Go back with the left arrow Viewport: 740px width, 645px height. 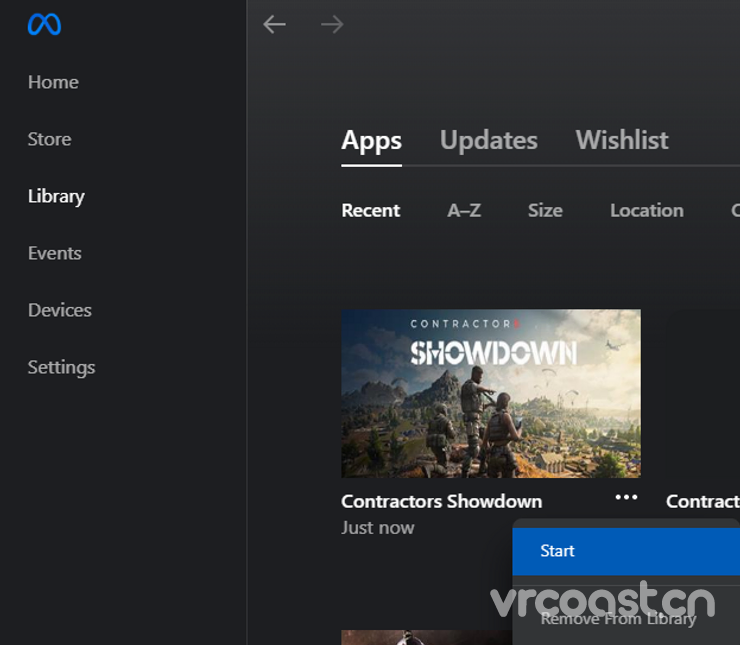(x=274, y=24)
